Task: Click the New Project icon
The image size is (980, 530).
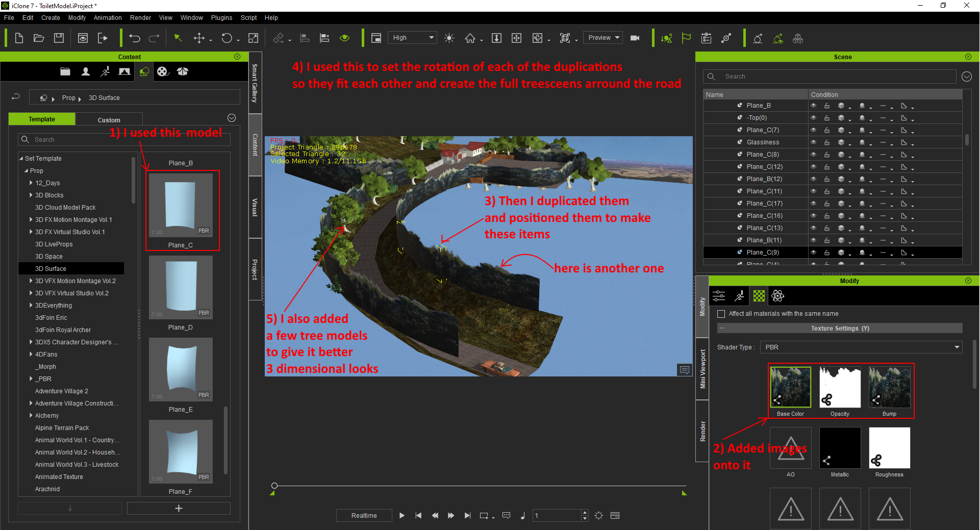Action: (x=19, y=38)
